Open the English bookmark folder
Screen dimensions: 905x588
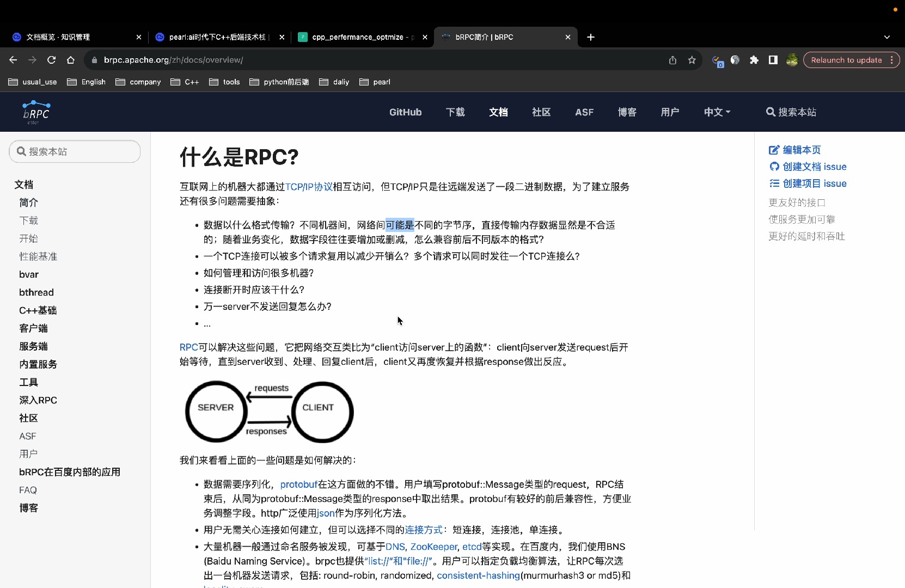(87, 82)
